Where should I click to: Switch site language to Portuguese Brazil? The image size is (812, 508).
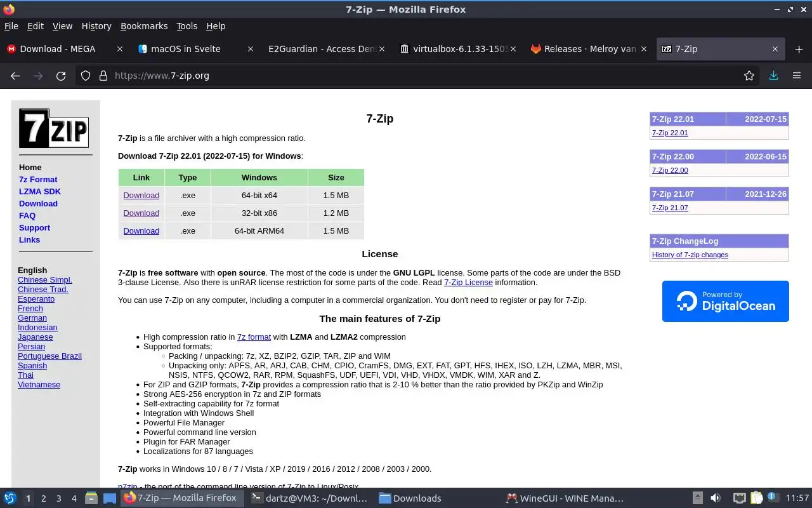[49, 356]
